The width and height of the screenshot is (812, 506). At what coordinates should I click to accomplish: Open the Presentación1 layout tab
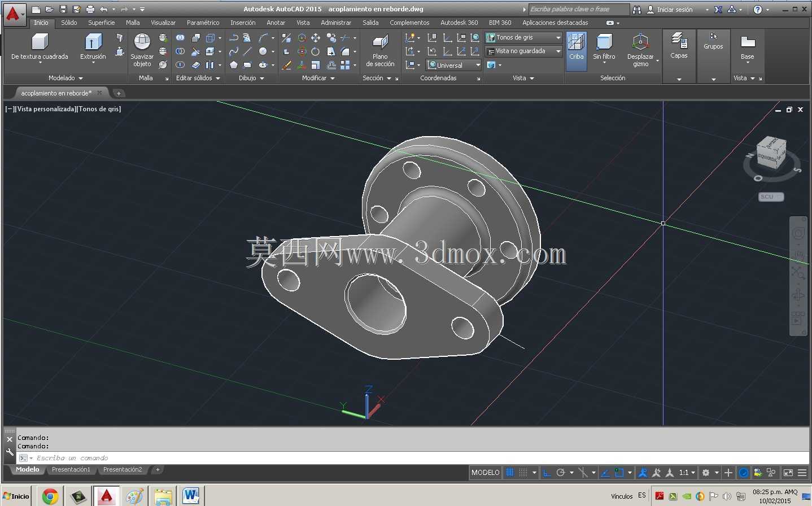tap(71, 469)
